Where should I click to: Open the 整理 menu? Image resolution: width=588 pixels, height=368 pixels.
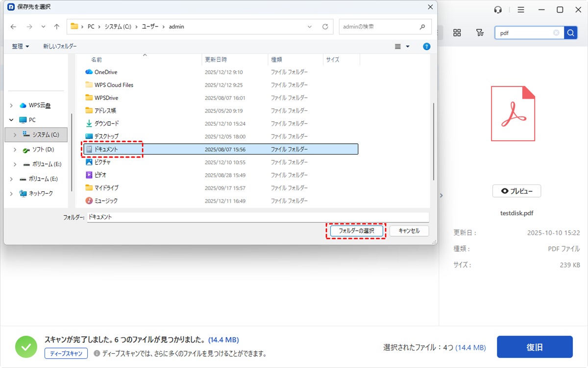[x=20, y=46]
